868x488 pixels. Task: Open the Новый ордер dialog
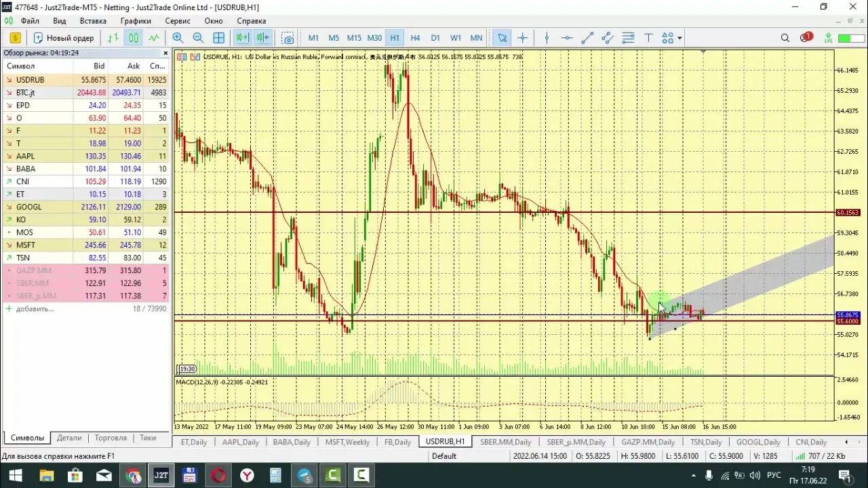pyautogui.click(x=64, y=38)
